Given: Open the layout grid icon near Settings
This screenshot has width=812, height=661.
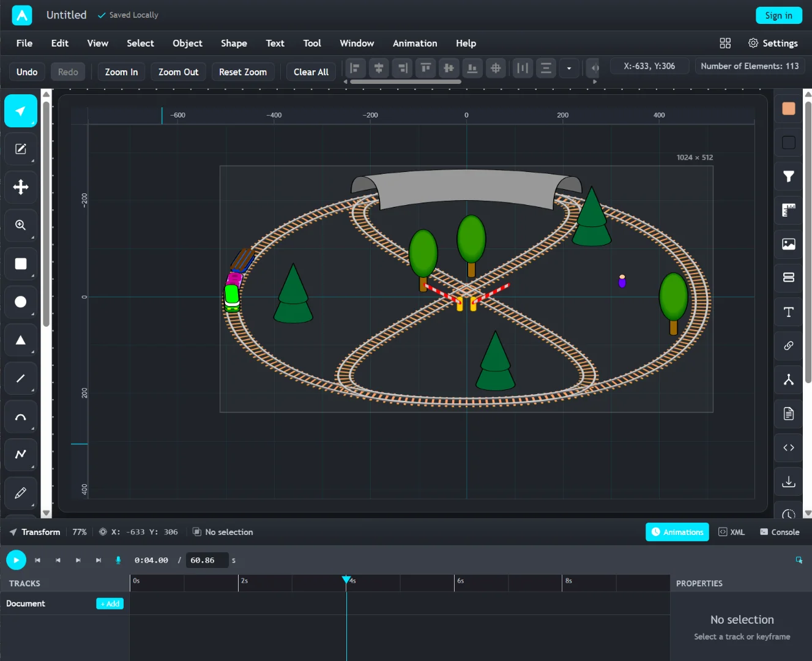Looking at the screenshot, I should pyautogui.click(x=725, y=43).
